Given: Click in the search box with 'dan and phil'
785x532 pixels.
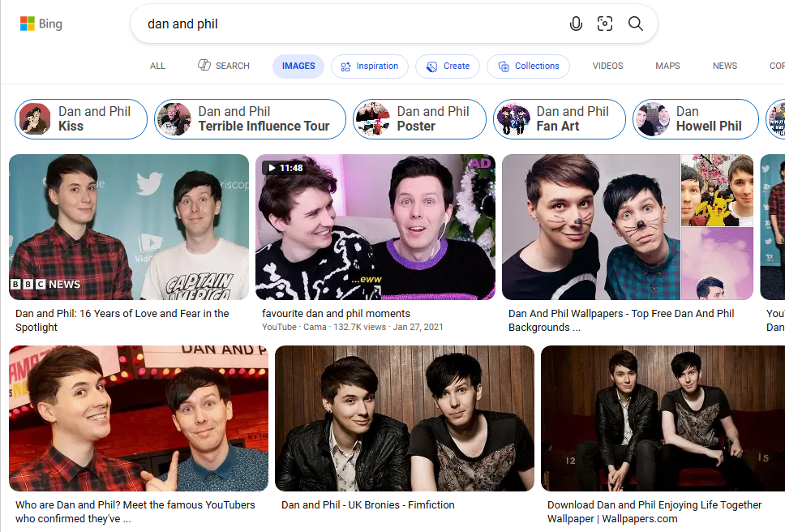Looking at the screenshot, I should 350,24.
